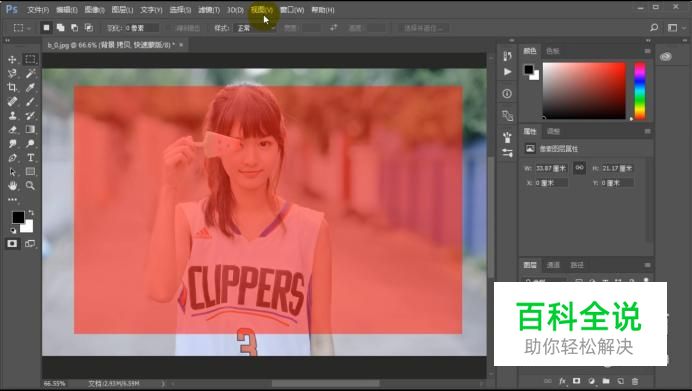Open the workspace switcher dropdown

[x=676, y=28]
